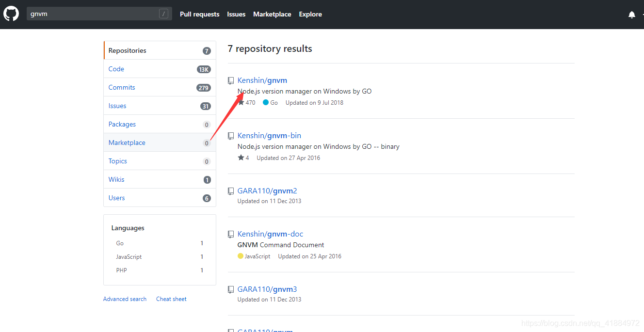Open the Kenshin/gnvm-bin repository
Screen dimensions: 644x332
point(269,136)
